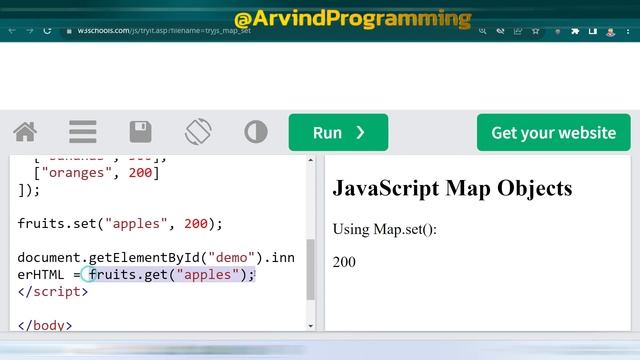The image size is (640, 360).
Task: Go back with the browser back arrow
Action: coord(11,31)
